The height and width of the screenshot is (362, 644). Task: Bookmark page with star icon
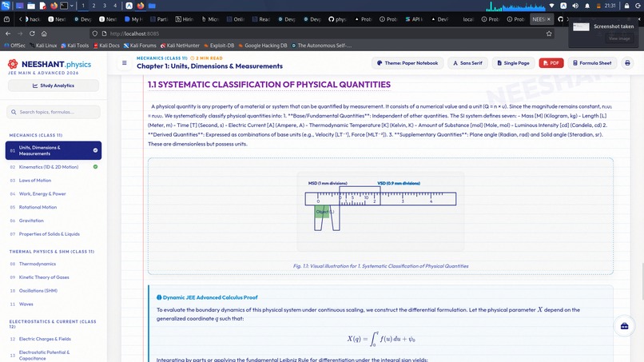click(x=549, y=34)
